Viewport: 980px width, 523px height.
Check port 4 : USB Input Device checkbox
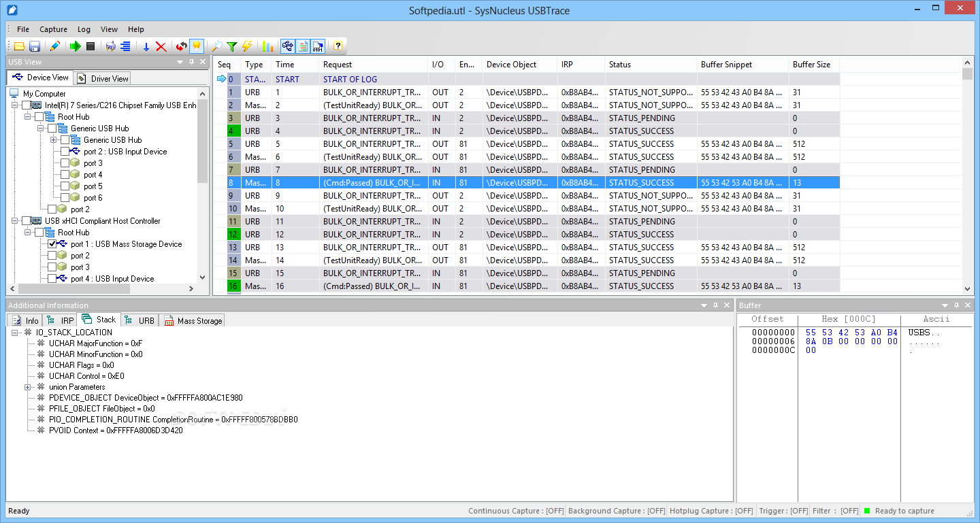tap(52, 279)
